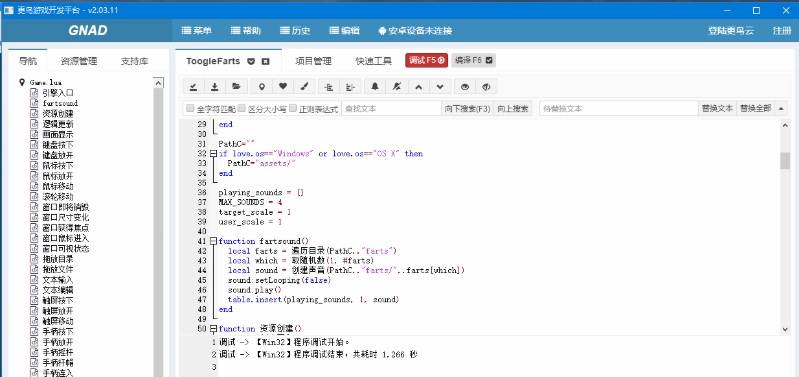
Task: Click the up chevron toolbar icon
Action: coord(418,87)
